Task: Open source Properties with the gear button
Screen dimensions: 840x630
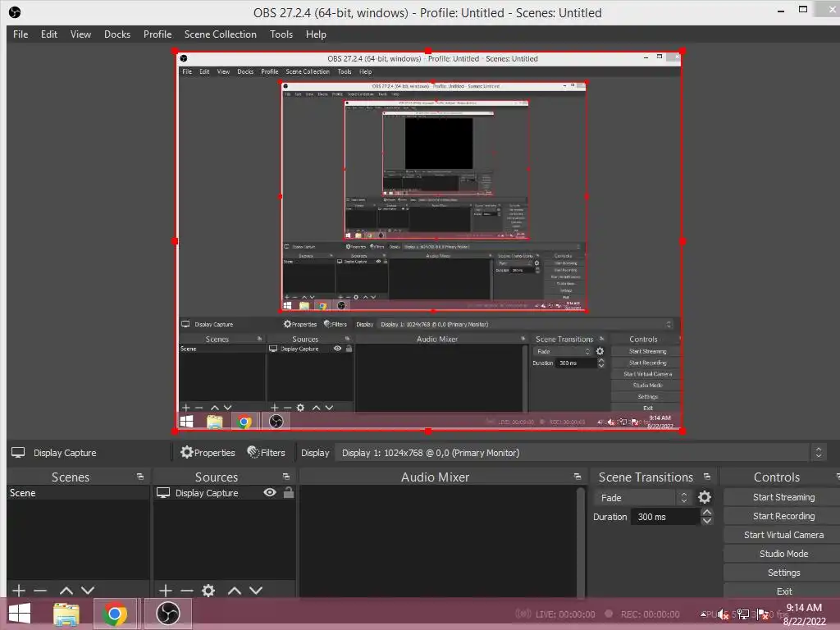Action: click(x=208, y=453)
